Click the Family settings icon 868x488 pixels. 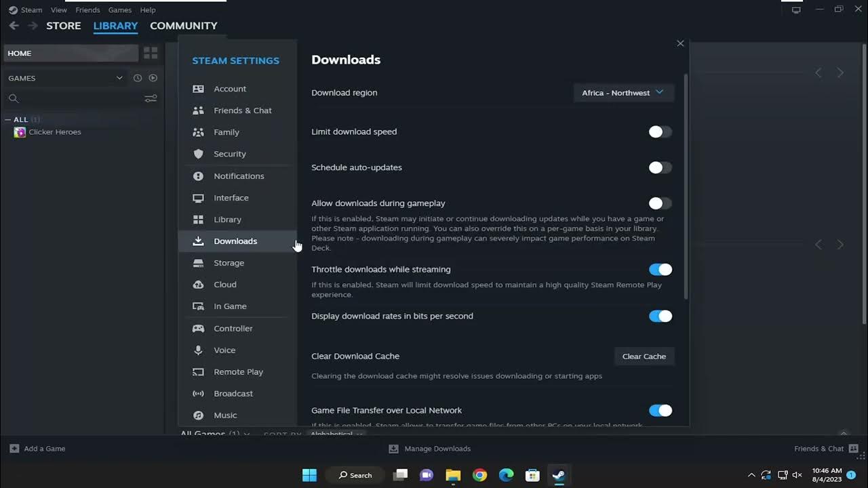[x=198, y=132]
